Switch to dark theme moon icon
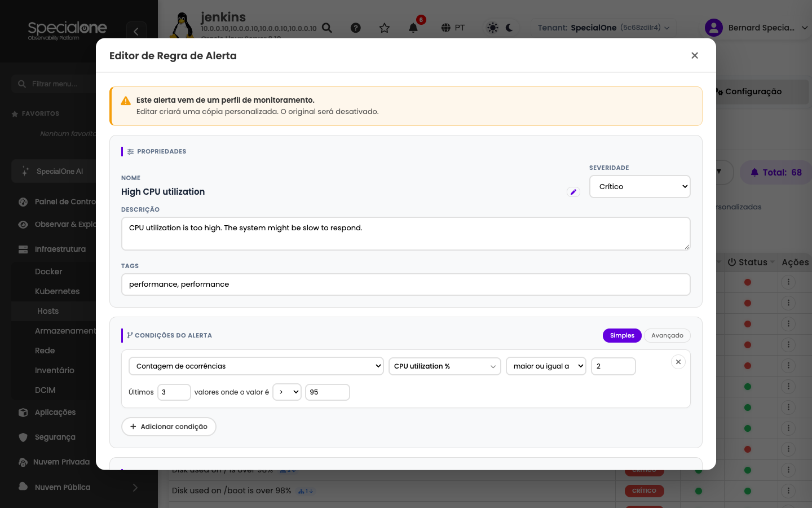 coord(510,28)
